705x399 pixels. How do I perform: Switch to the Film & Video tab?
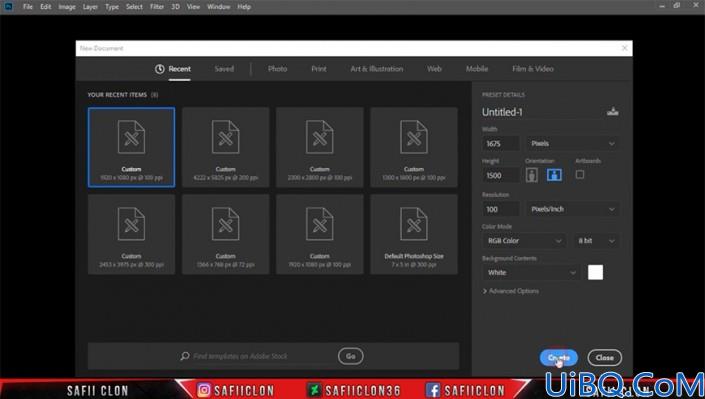click(533, 69)
